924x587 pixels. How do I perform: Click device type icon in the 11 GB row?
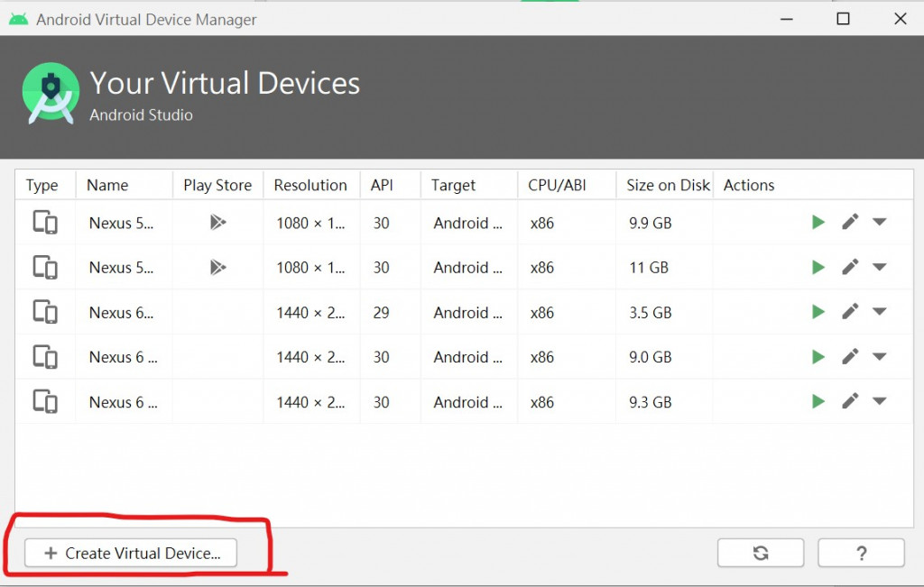[45, 267]
